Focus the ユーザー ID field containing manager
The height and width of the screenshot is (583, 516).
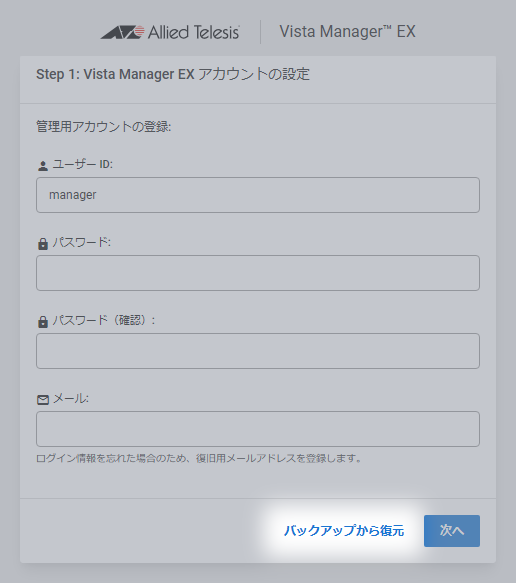click(x=258, y=195)
